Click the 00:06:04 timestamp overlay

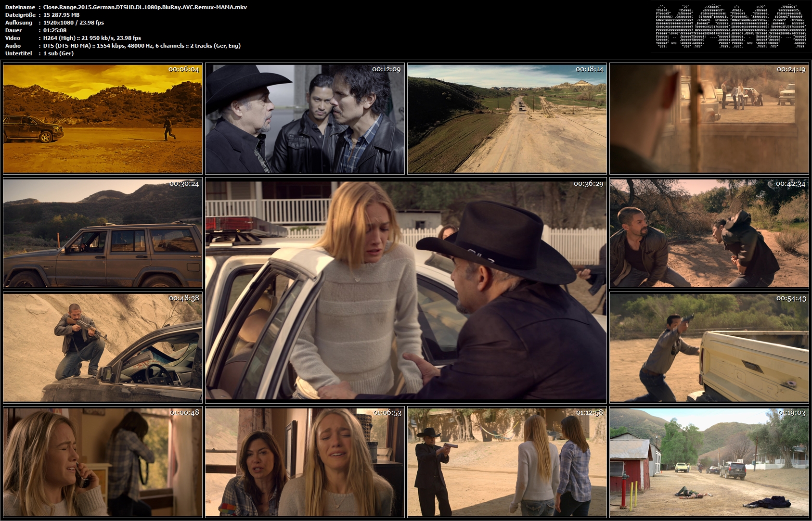click(184, 69)
